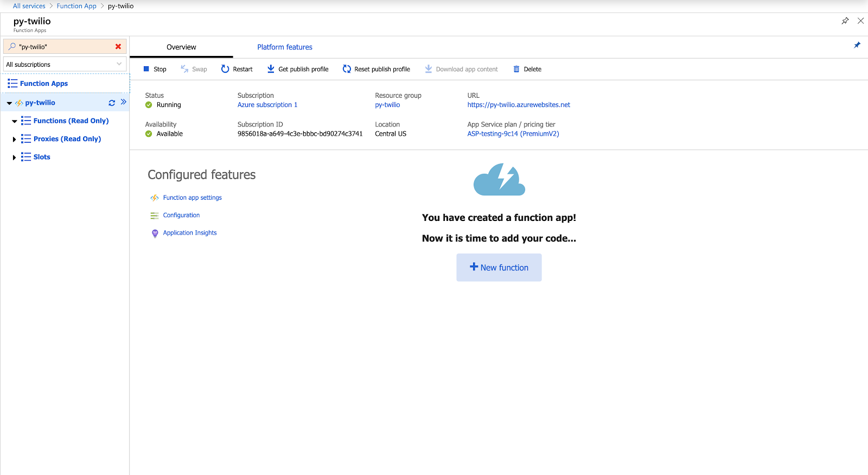Select Slots label in tree
This screenshot has height=475, width=868.
point(42,157)
